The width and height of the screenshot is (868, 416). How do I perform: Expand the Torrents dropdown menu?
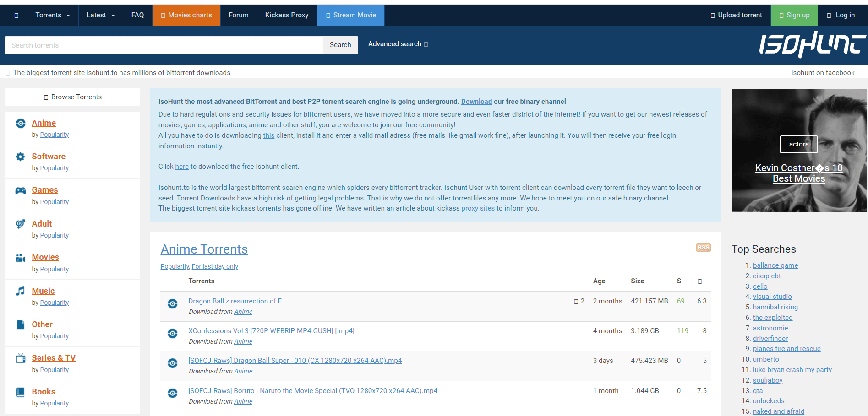[x=53, y=15]
